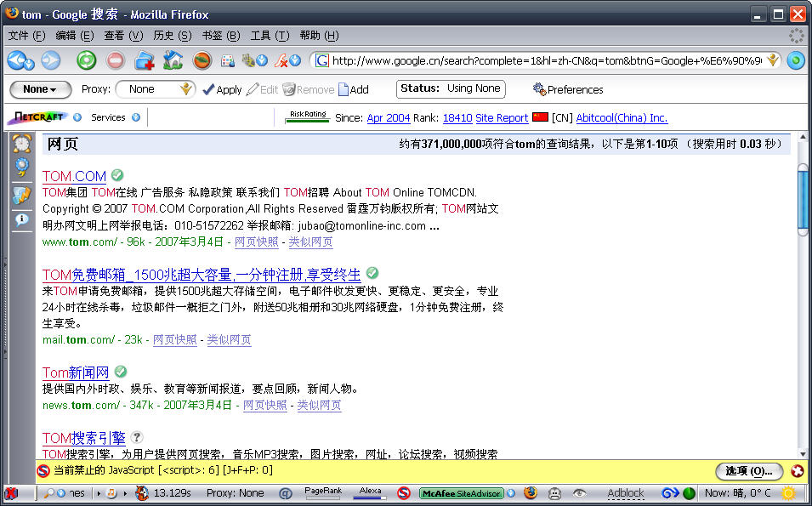
Task: Click the orange leaf toolbar icon
Action: point(202,60)
